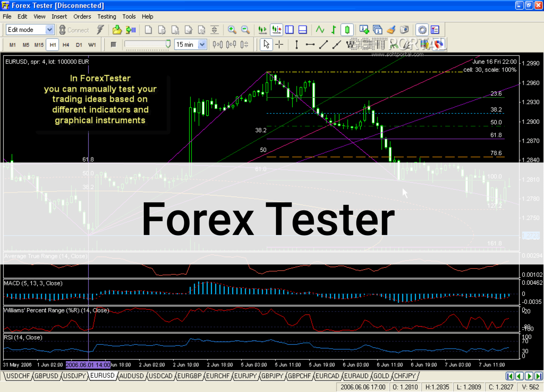Click the page with X icon
Screen dimensions: 544x392
click(202, 30)
